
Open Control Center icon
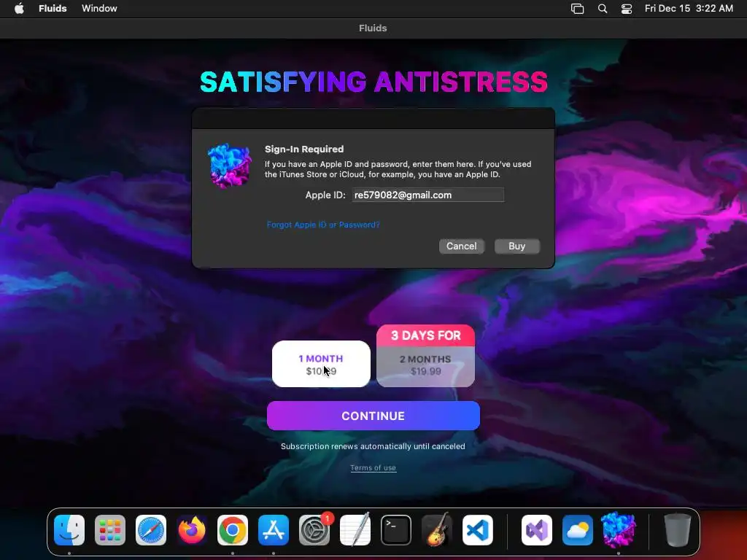[627, 9]
